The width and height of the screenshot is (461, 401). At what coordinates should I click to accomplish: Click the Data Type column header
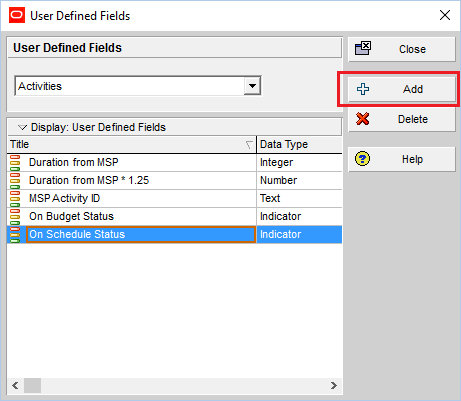click(x=299, y=144)
